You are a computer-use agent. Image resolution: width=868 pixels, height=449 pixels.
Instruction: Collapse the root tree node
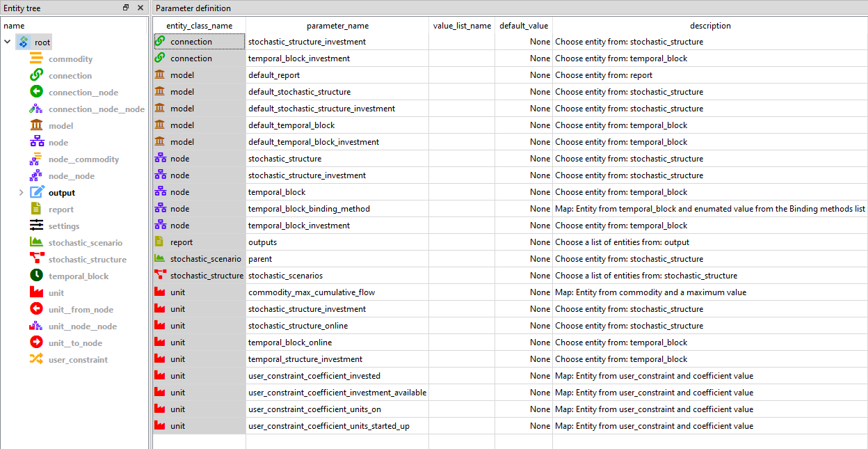(8, 42)
